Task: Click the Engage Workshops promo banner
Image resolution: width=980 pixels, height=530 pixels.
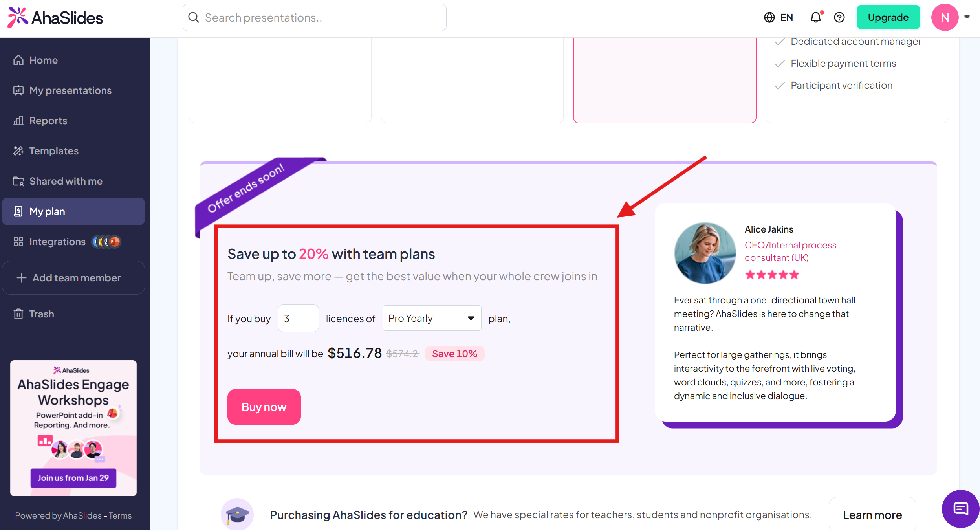Action: (x=73, y=427)
